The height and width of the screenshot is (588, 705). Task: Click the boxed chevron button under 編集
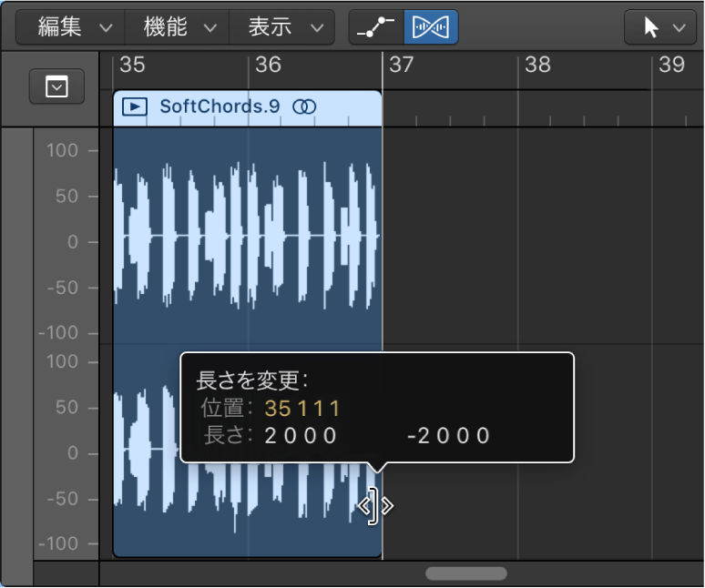click(x=57, y=86)
